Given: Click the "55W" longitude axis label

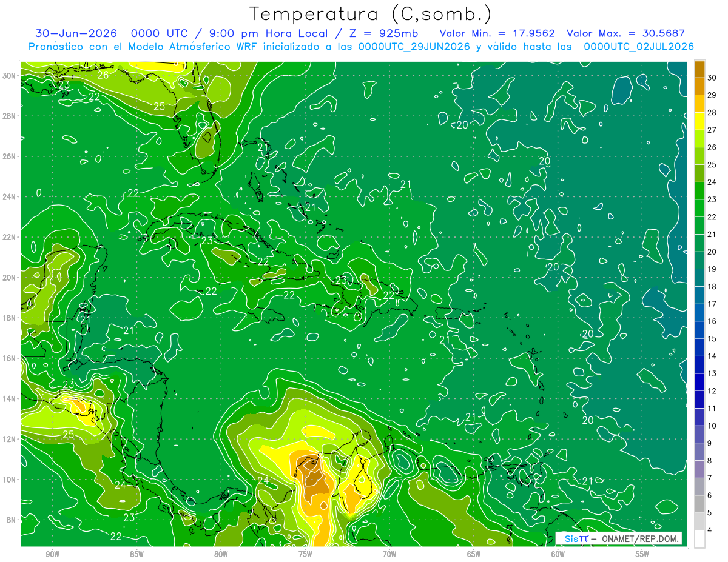Looking at the screenshot, I should tap(642, 554).
